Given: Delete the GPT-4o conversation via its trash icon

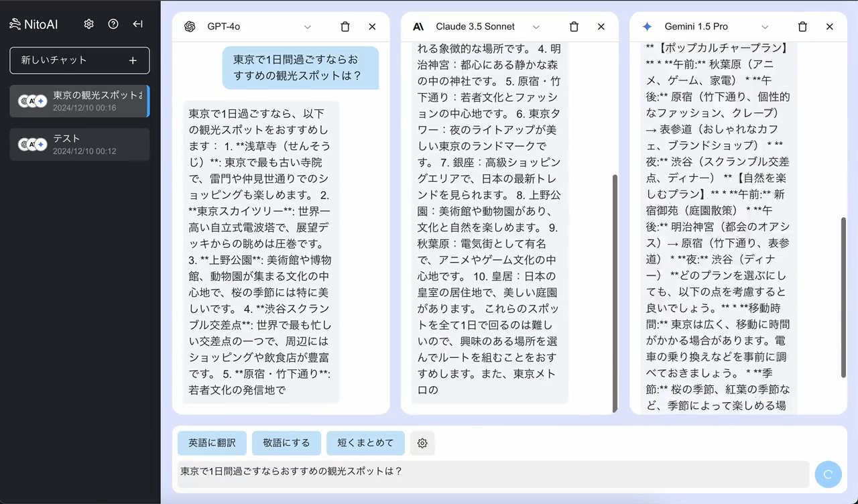Looking at the screenshot, I should pyautogui.click(x=345, y=27).
